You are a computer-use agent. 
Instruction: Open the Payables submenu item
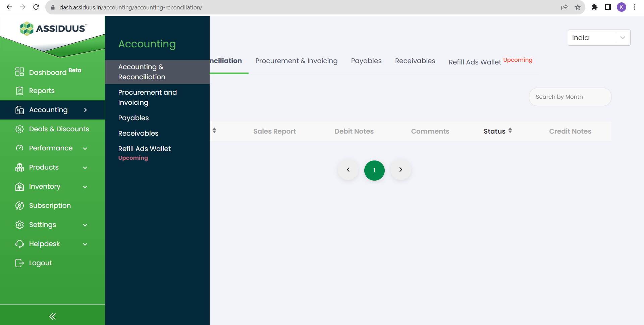tap(133, 118)
